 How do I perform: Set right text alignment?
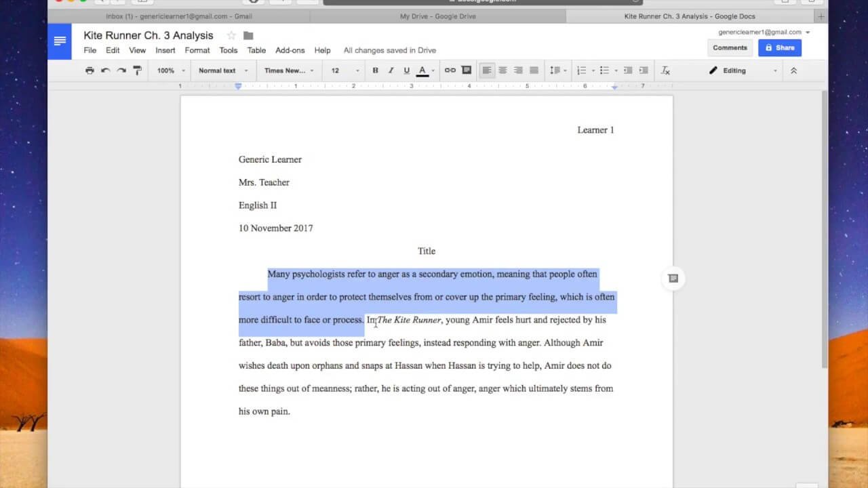pos(518,70)
